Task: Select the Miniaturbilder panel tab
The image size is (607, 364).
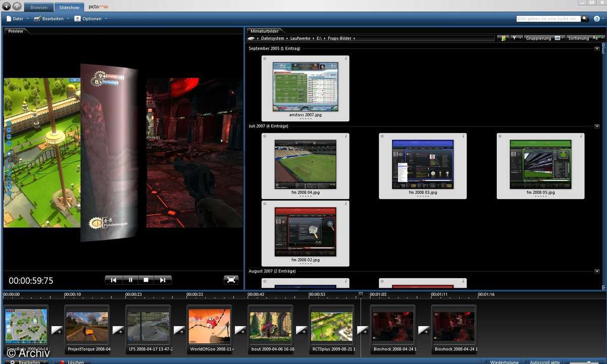Action: tap(265, 31)
